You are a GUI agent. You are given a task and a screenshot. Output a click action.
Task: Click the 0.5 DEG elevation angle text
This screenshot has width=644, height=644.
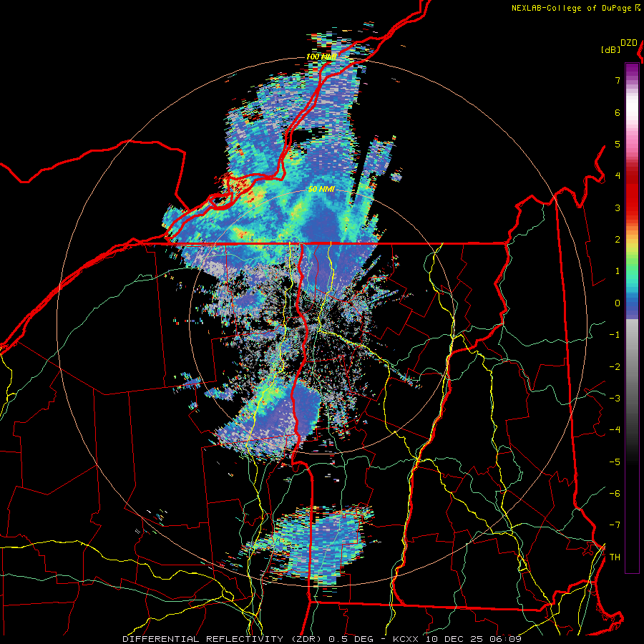click(351, 639)
